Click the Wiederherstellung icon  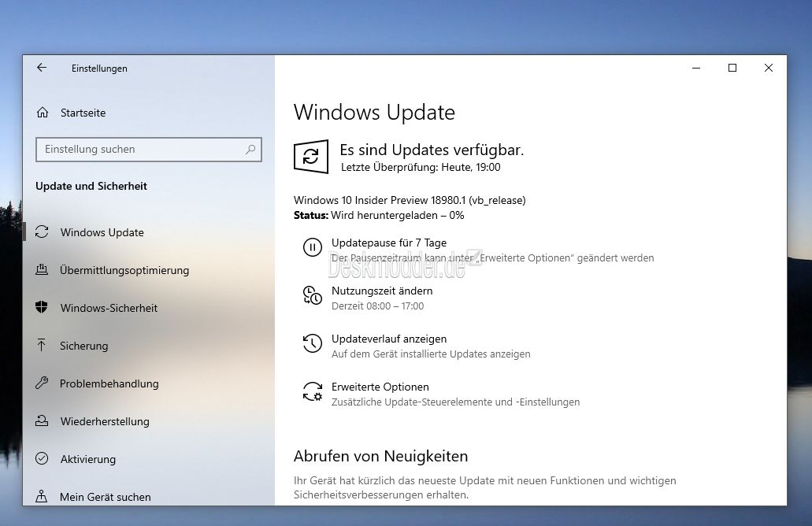(x=42, y=421)
